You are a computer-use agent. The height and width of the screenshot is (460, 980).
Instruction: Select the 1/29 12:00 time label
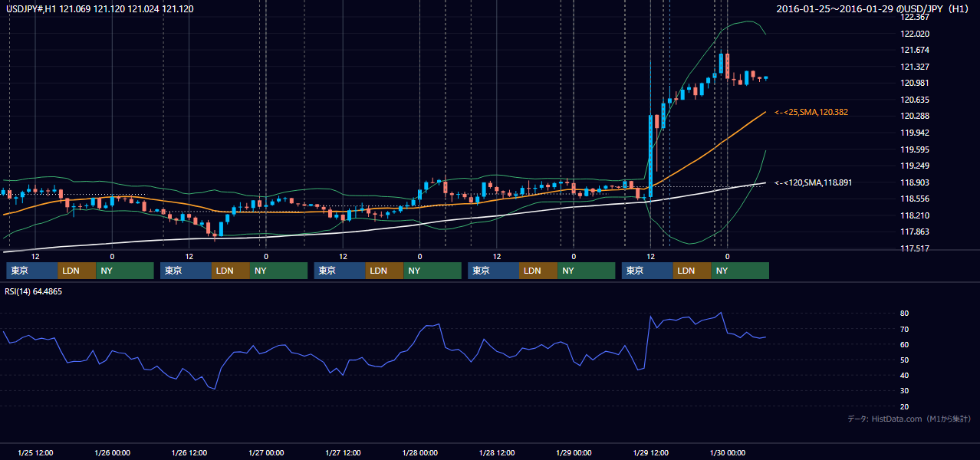click(x=650, y=452)
